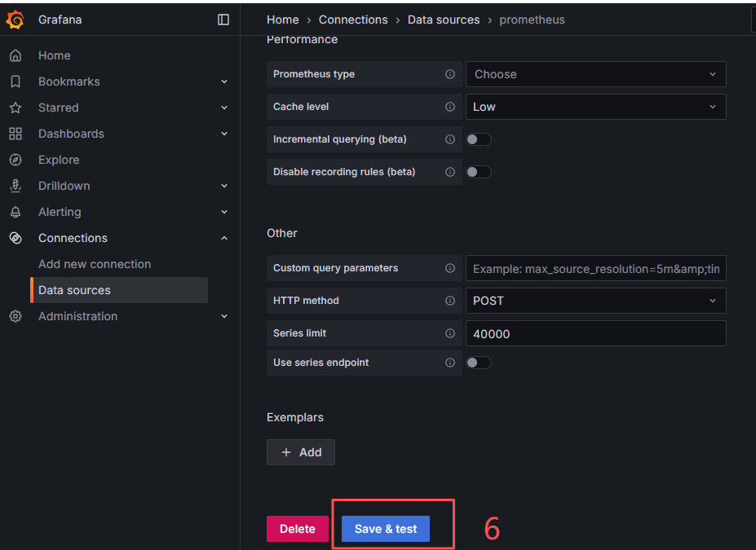
Task: Click the Explore compass icon
Action: pyautogui.click(x=15, y=160)
